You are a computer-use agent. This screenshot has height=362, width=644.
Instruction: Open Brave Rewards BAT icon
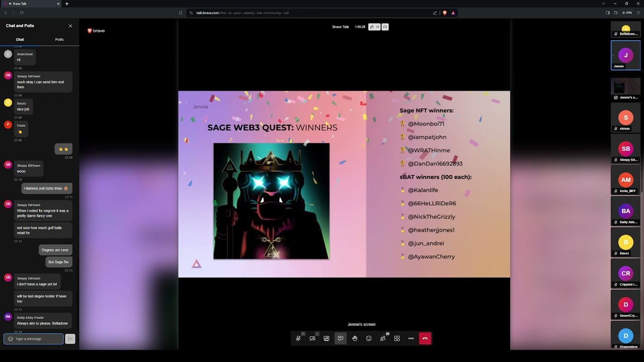coord(453,13)
